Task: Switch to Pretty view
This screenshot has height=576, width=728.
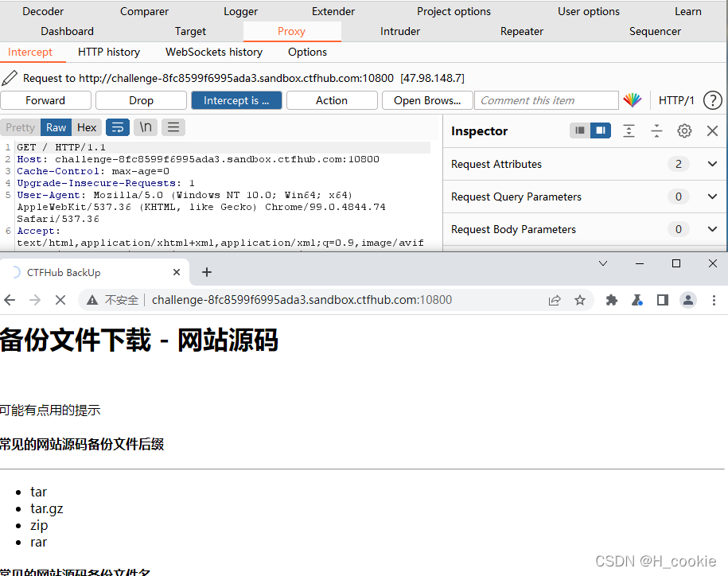Action: [21, 127]
